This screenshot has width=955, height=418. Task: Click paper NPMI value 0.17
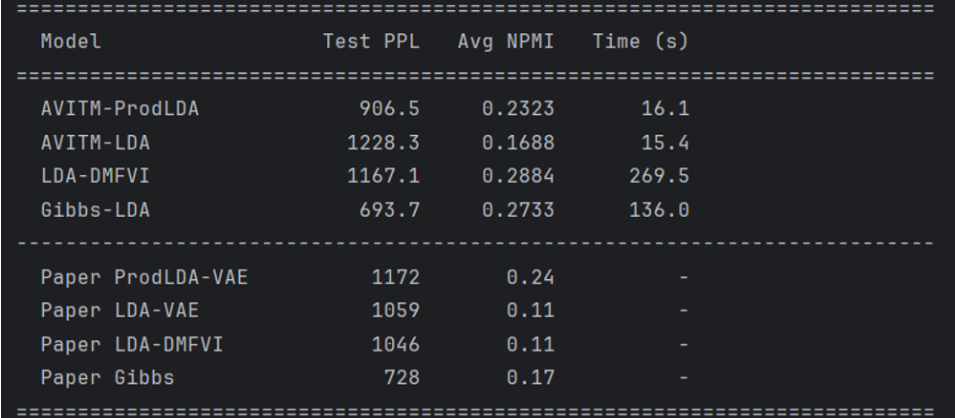pyautogui.click(x=530, y=378)
